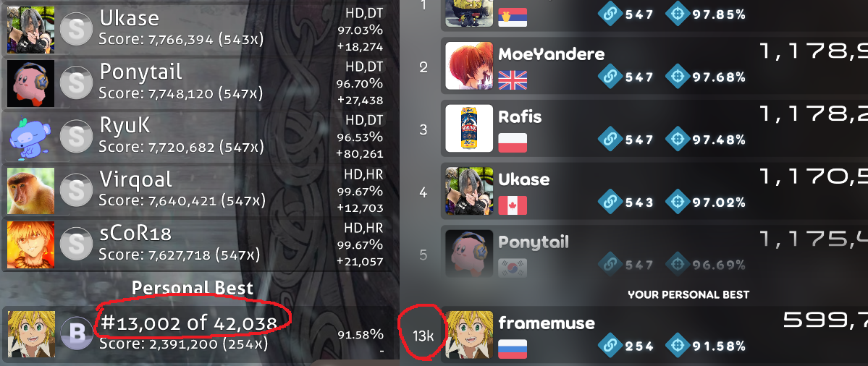Click the S rank badge beside Ponytail

click(x=76, y=83)
